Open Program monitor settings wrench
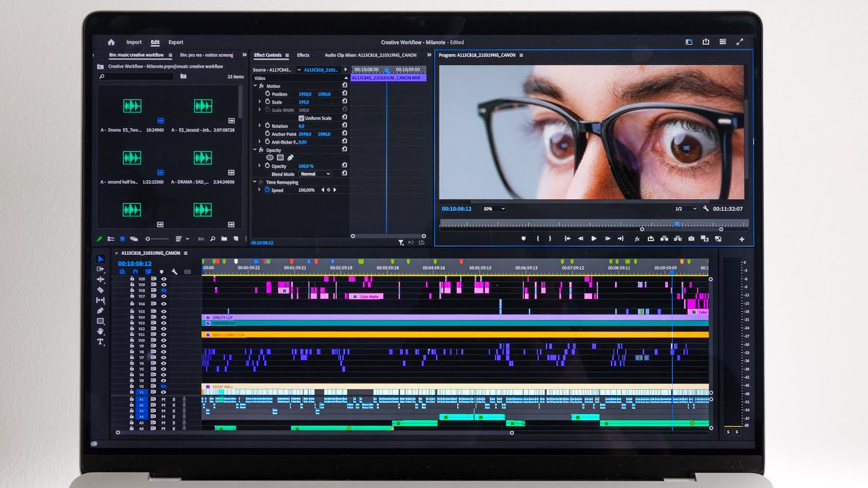Screen dimensions: 868x488 click(x=706, y=209)
